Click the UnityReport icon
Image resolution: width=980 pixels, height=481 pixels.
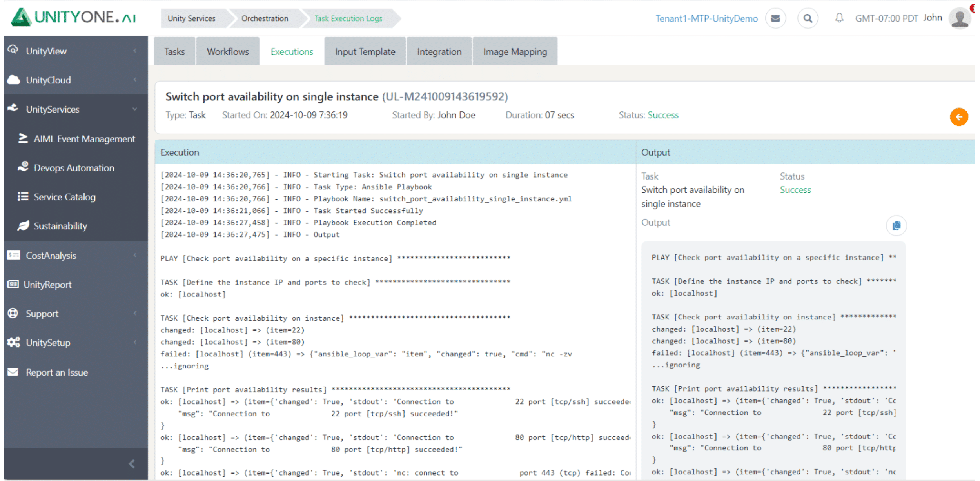[x=13, y=284]
